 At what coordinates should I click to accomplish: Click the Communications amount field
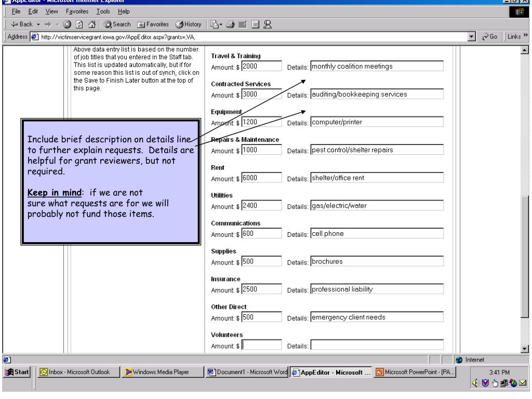(x=261, y=233)
